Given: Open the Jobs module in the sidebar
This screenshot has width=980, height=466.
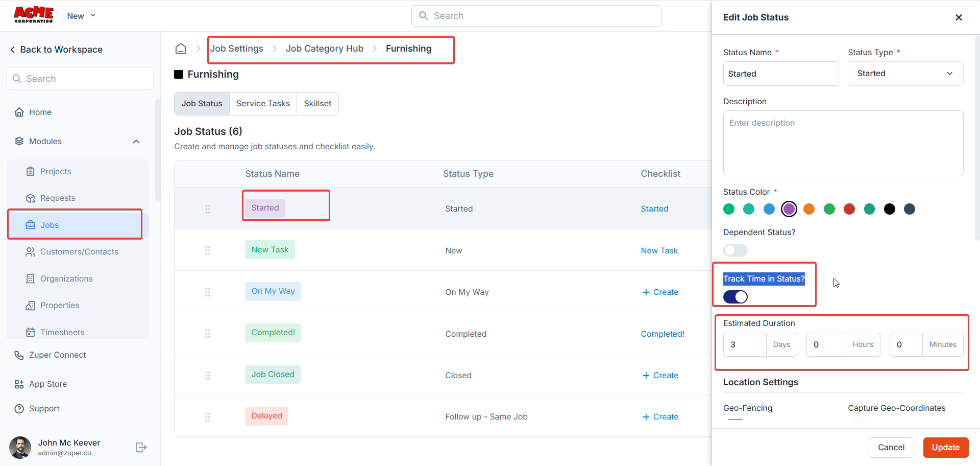Looking at the screenshot, I should click(78, 225).
